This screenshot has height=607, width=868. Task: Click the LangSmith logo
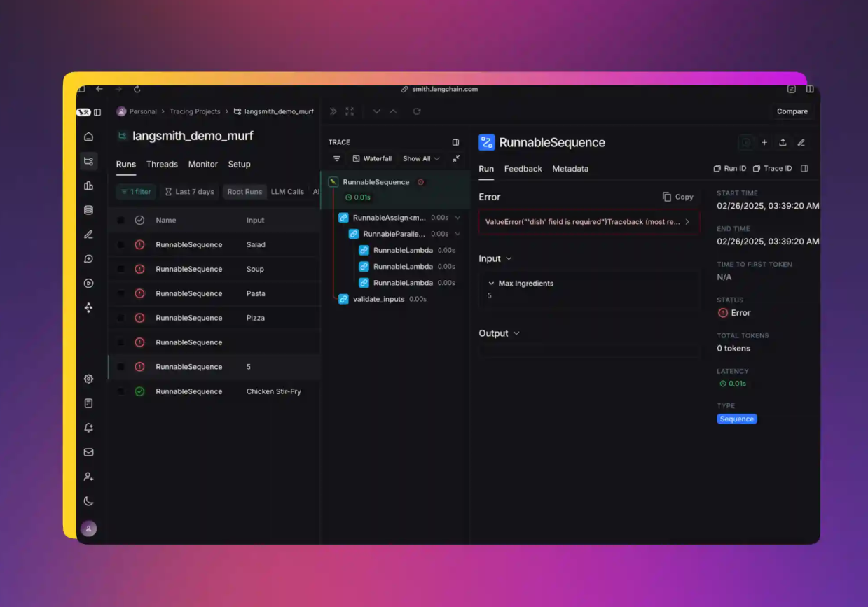(83, 112)
